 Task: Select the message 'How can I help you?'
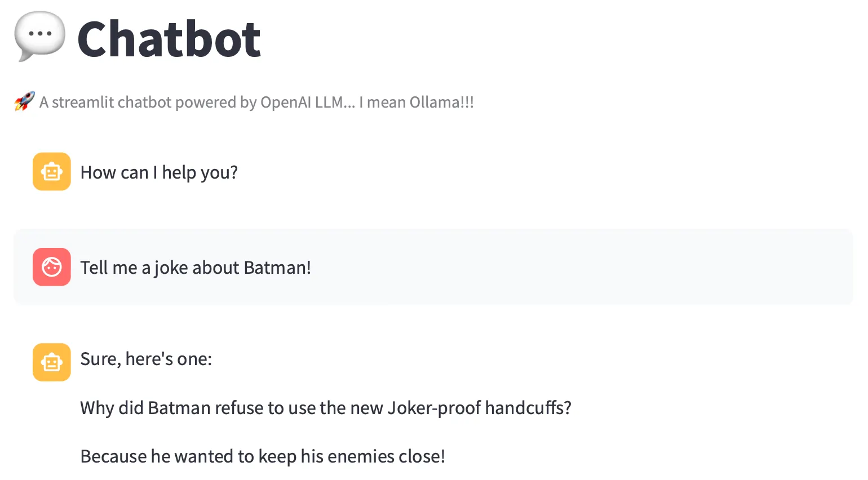click(x=158, y=172)
